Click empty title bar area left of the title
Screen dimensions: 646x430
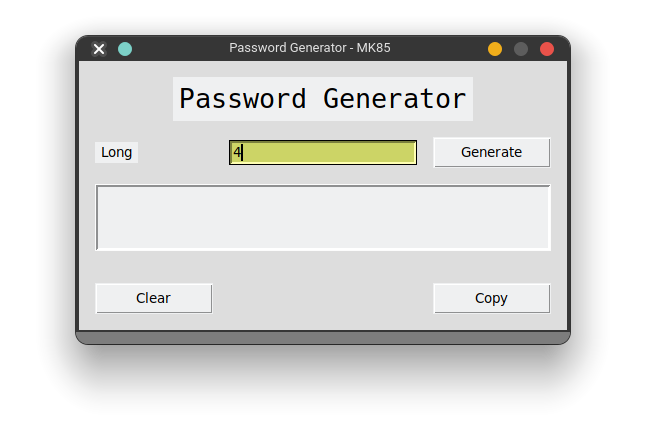(180, 49)
